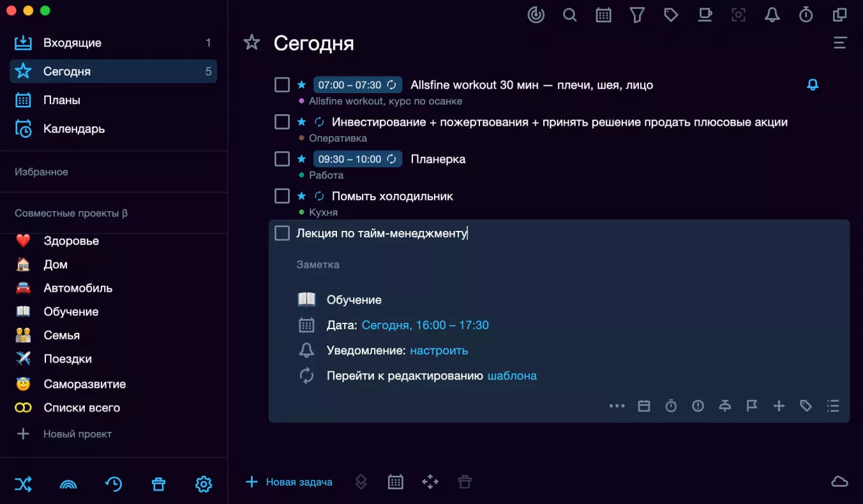863x504 pixels.
Task: Click the flag icon in task editor toolbar
Action: pyautogui.click(x=752, y=406)
